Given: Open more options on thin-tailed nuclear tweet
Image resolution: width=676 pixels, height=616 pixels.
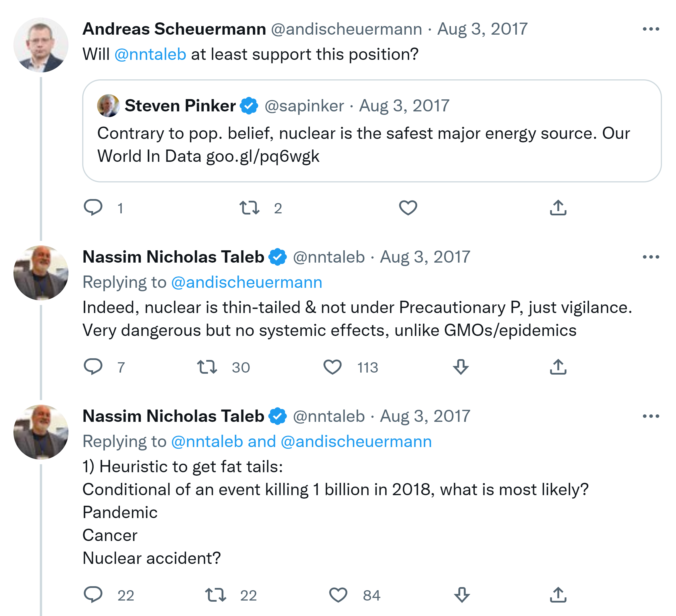Looking at the screenshot, I should [651, 257].
